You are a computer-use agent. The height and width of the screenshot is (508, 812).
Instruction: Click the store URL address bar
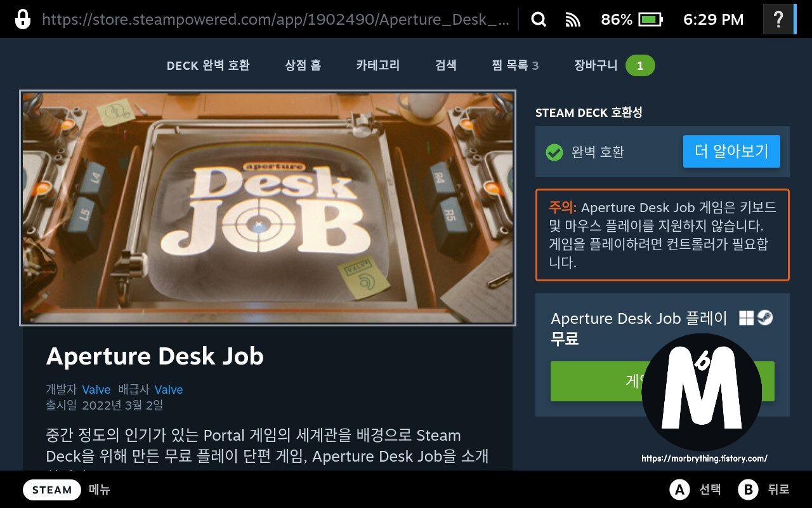point(275,20)
